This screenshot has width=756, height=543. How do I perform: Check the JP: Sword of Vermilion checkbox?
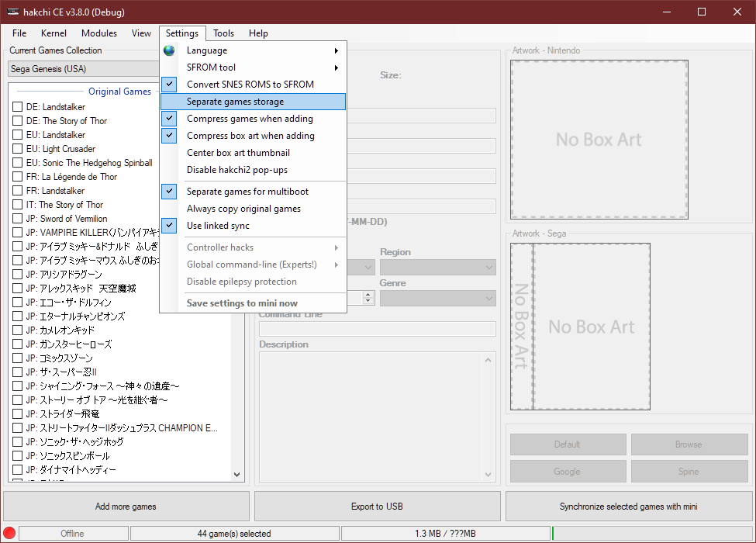tap(17, 219)
